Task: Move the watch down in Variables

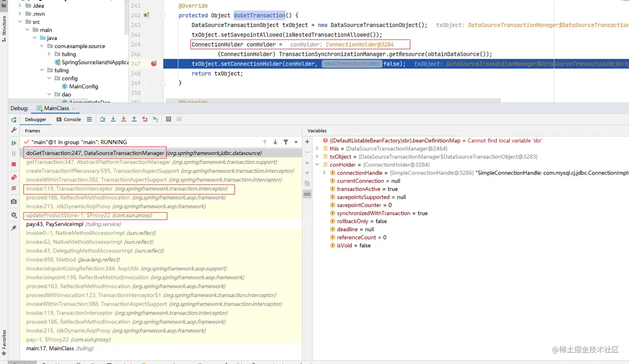Action: click(x=307, y=173)
